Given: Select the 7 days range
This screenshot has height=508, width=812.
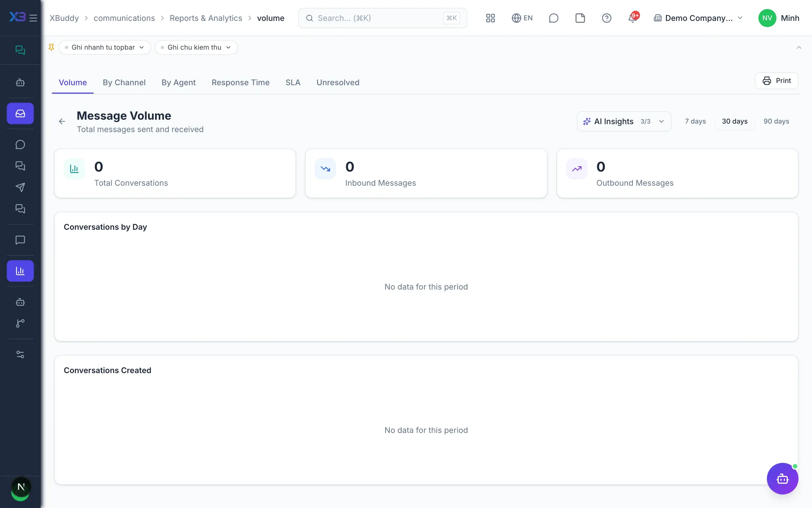Looking at the screenshot, I should pyautogui.click(x=695, y=121).
